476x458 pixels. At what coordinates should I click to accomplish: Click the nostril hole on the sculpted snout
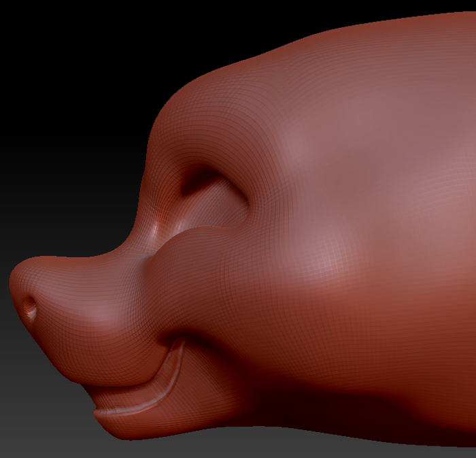[x=31, y=308]
